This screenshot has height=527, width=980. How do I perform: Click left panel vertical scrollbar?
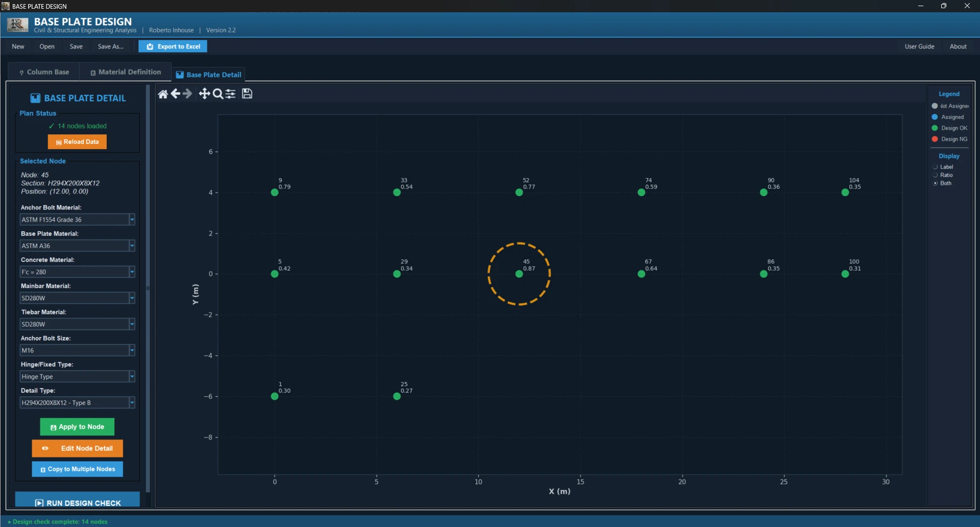pyautogui.click(x=148, y=289)
